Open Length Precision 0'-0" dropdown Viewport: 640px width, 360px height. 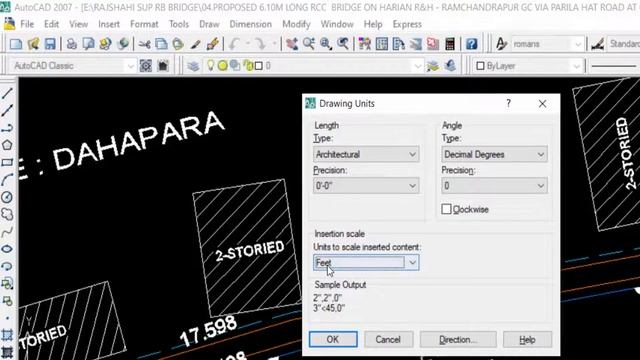coord(366,186)
